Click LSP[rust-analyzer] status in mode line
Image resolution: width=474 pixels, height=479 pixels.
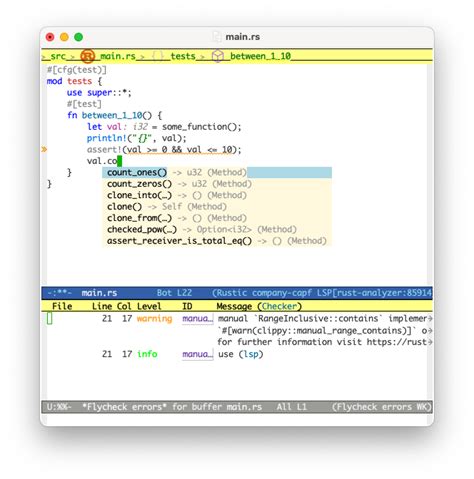point(374,293)
